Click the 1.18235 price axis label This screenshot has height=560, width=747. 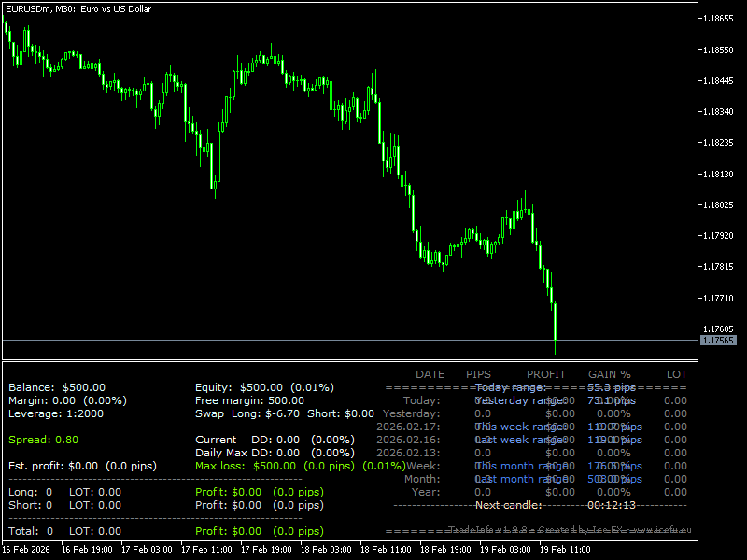tap(718, 143)
